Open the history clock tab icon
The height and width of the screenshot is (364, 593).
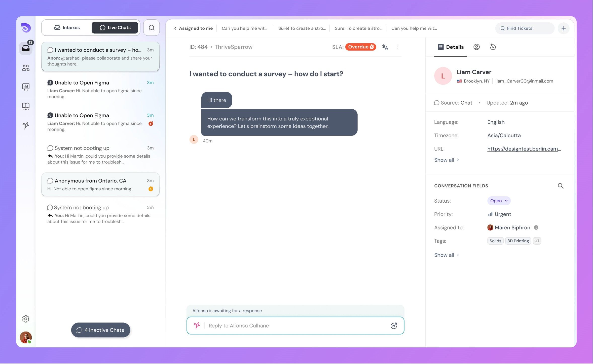click(493, 47)
